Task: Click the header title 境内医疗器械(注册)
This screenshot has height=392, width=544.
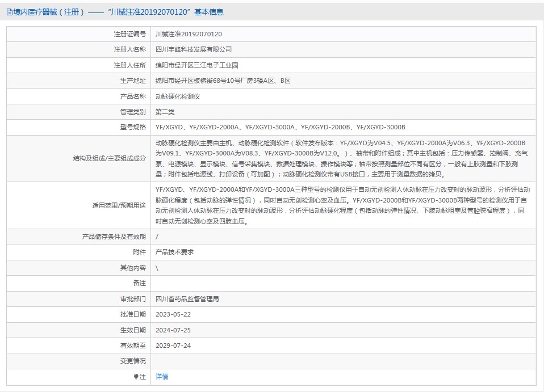Action: click(x=49, y=12)
